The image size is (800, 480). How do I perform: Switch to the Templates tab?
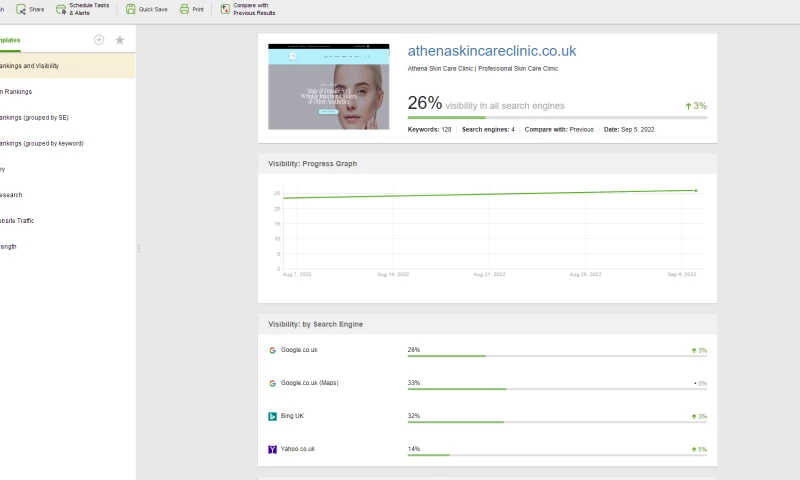pos(10,40)
